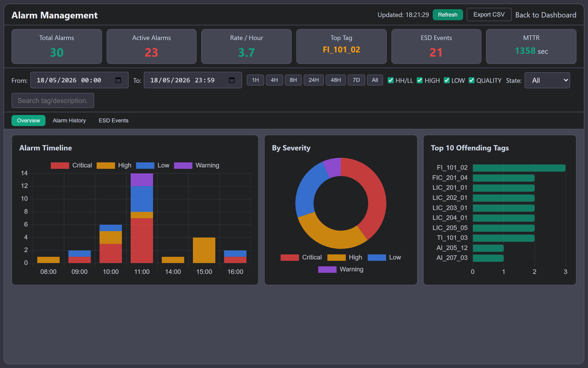
Task: Toggle the QUALITY filter checkbox
Action: (471, 80)
